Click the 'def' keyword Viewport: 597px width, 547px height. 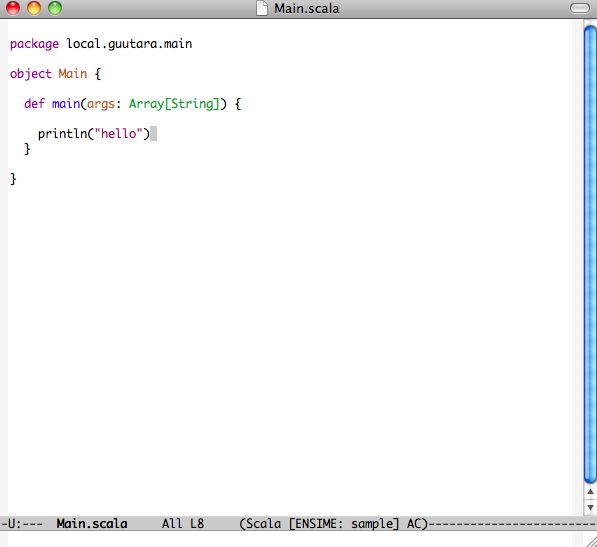34,103
